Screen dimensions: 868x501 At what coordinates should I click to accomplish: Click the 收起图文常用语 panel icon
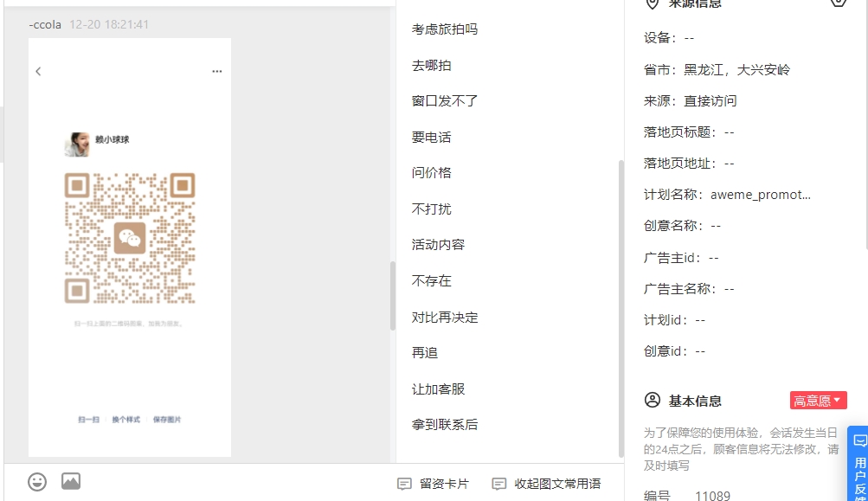[498, 484]
